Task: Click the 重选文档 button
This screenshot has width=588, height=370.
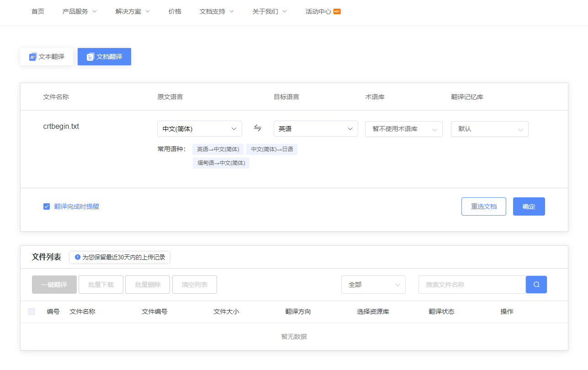Action: 483,206
